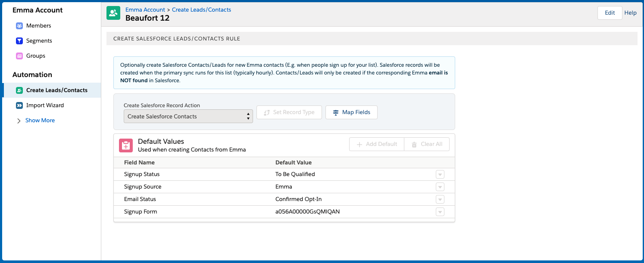Click the Emma default value cell

(284, 187)
